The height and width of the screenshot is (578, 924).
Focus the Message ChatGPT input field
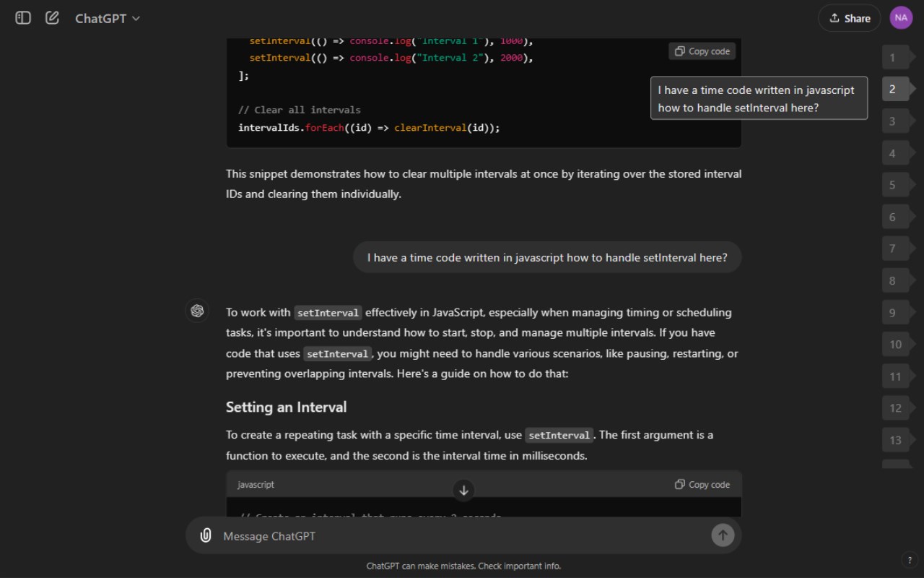[462, 536]
